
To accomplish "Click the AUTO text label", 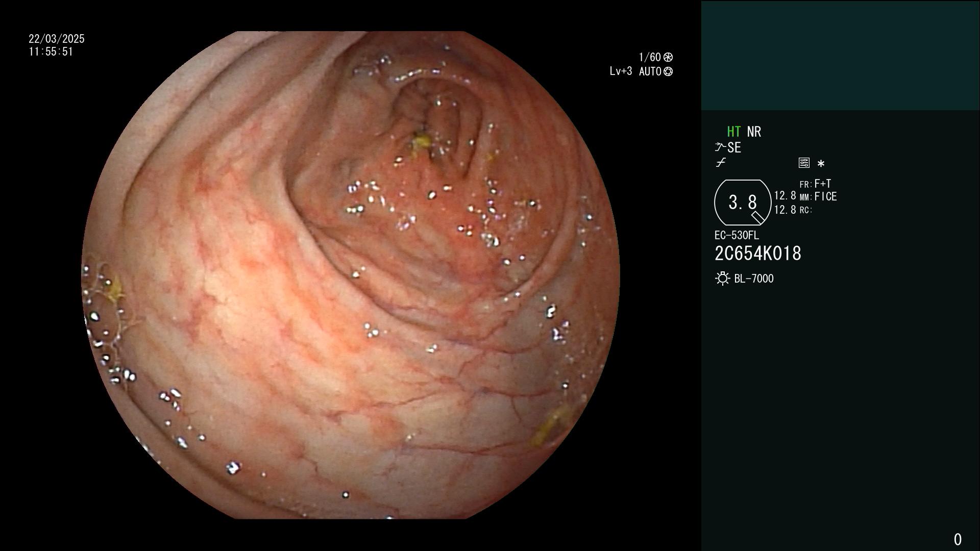I will [650, 71].
